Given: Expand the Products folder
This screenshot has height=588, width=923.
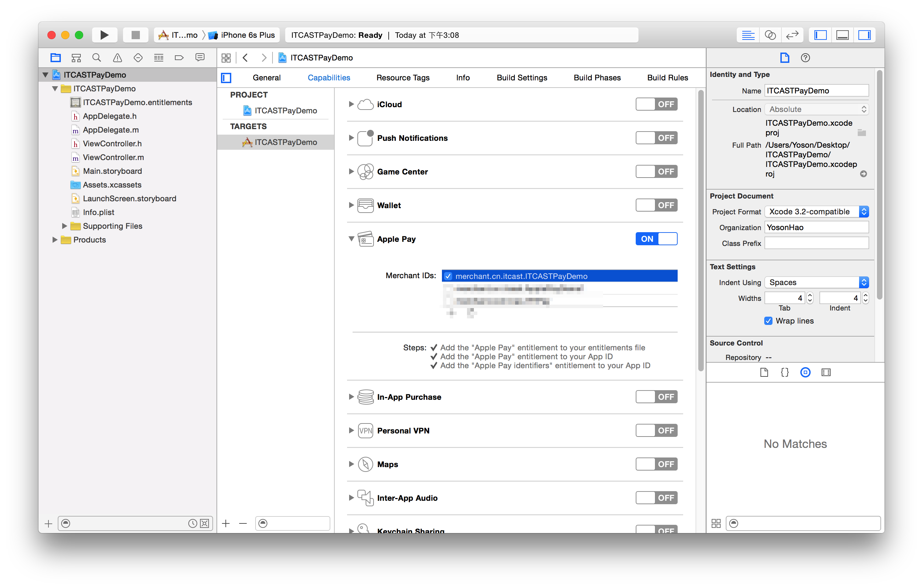Looking at the screenshot, I should [55, 240].
